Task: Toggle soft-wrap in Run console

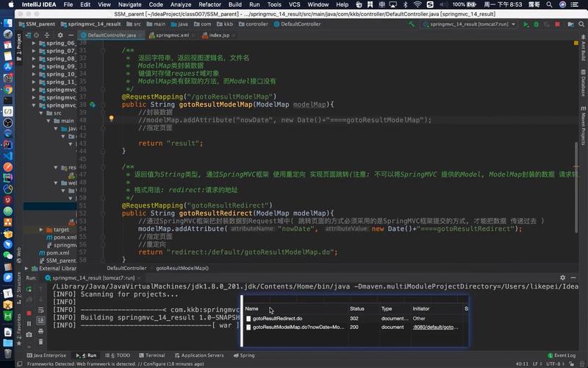Action: coord(41,310)
